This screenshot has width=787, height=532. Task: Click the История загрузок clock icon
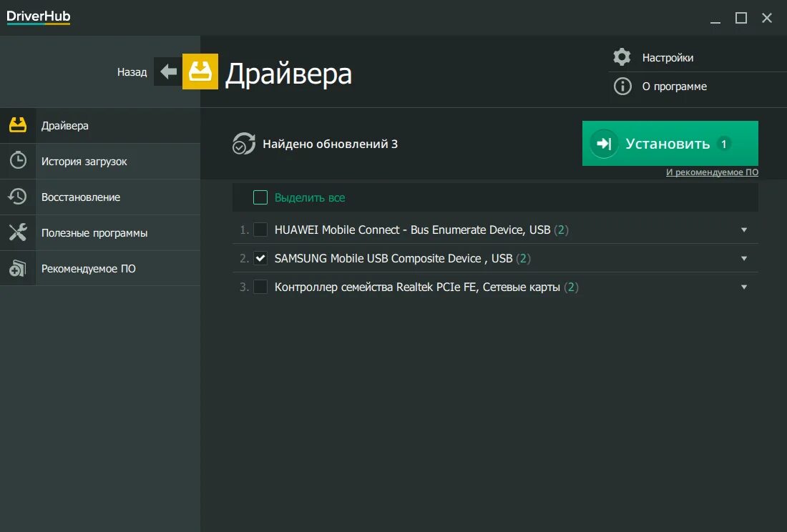[18, 160]
